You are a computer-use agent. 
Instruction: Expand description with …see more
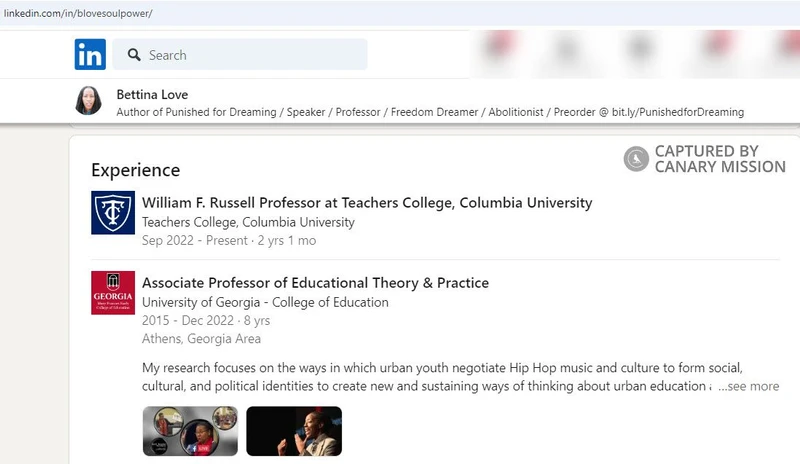tap(748, 386)
